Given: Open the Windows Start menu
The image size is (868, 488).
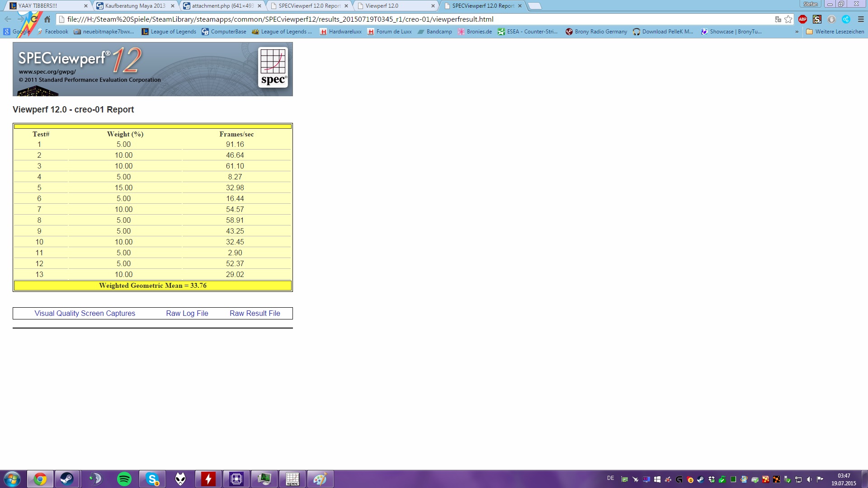Looking at the screenshot, I should [x=12, y=479].
